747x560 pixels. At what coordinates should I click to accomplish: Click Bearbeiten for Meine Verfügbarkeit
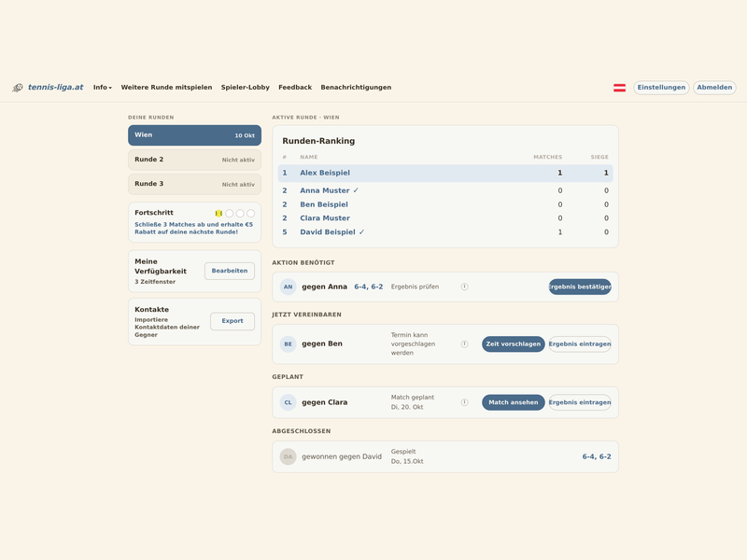point(230,271)
